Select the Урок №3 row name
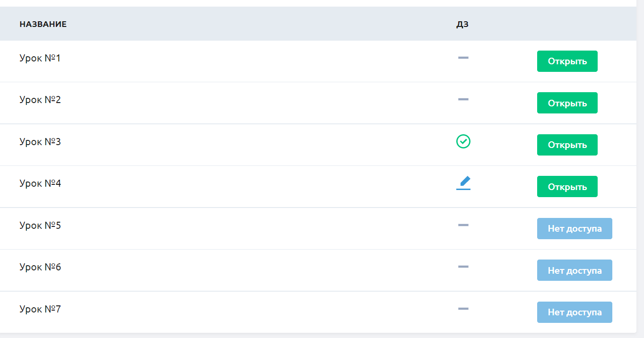 pos(40,142)
